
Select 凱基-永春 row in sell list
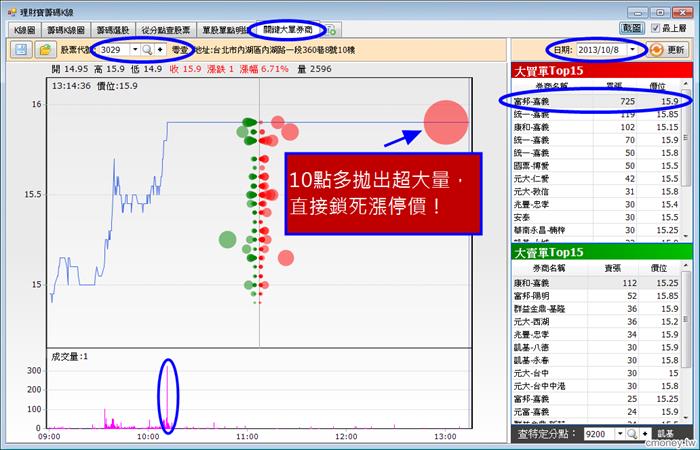click(596, 360)
